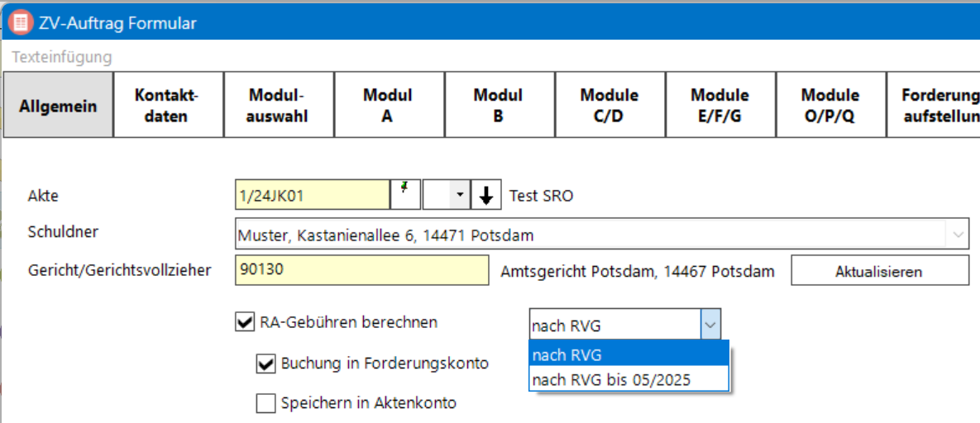
Task: Open the Texteinfügung menu
Action: (x=62, y=57)
